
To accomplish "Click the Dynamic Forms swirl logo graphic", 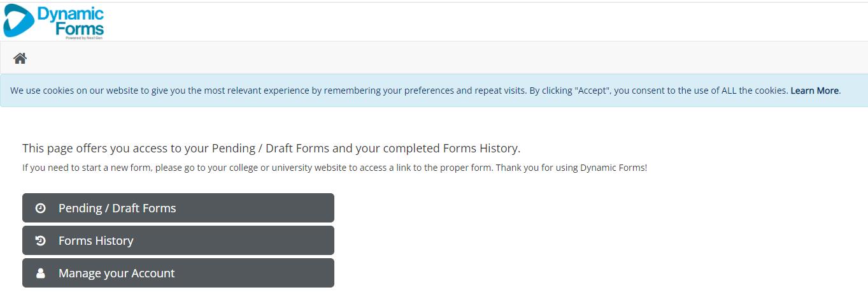I will [x=18, y=21].
